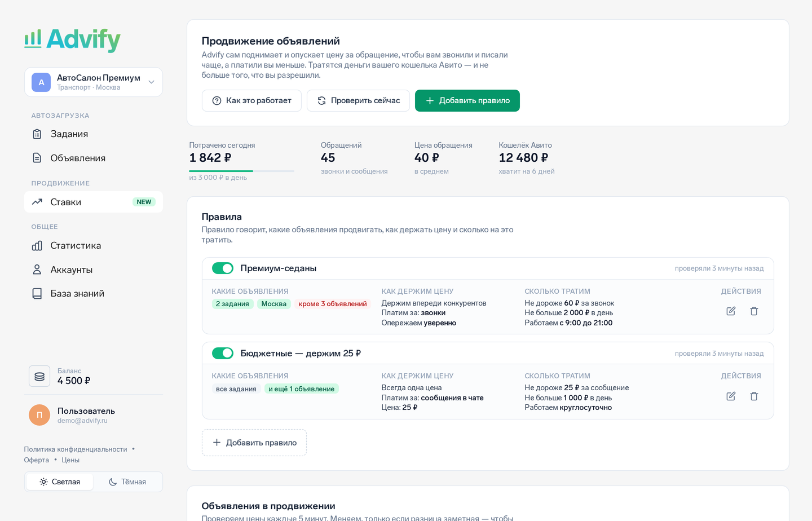Viewport: 812px width, 521px height.
Task: Open the Оферта link
Action: [x=37, y=460]
